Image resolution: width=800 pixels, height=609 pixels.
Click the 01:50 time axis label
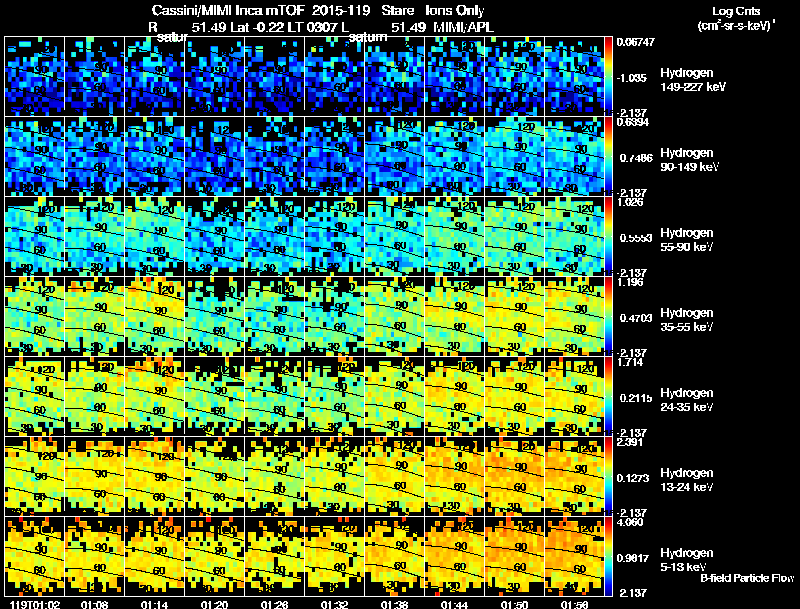514,604
